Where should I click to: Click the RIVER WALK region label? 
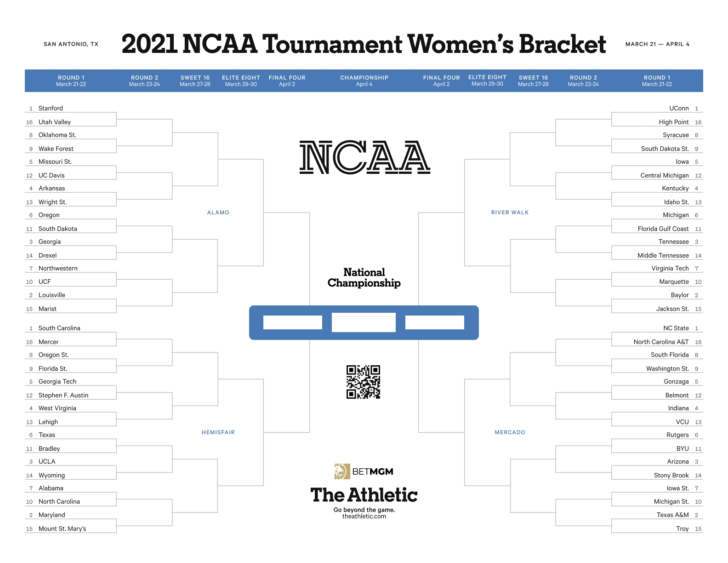click(x=510, y=213)
